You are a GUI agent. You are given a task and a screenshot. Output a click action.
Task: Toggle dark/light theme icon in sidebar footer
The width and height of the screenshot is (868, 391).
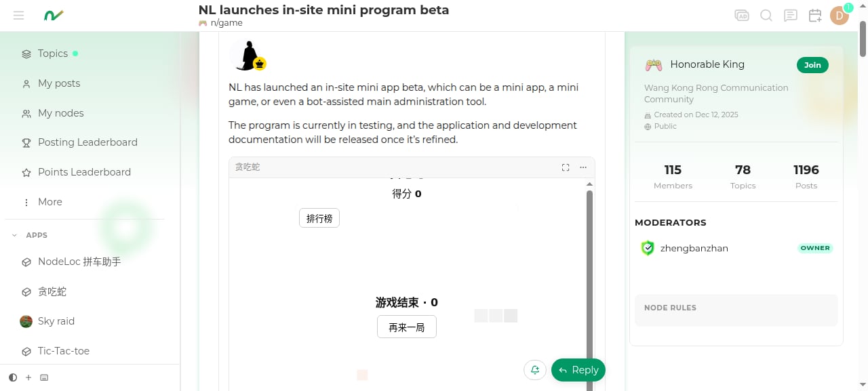(x=13, y=377)
